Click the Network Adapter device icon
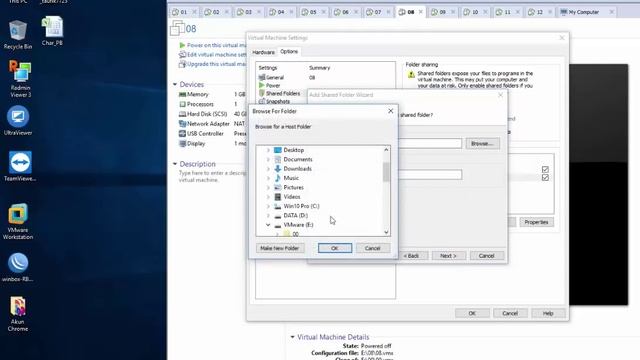This screenshot has height=360, width=640. (182, 124)
